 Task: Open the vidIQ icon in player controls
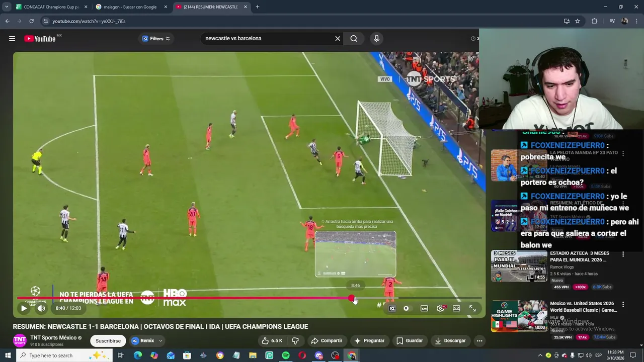(x=392, y=308)
